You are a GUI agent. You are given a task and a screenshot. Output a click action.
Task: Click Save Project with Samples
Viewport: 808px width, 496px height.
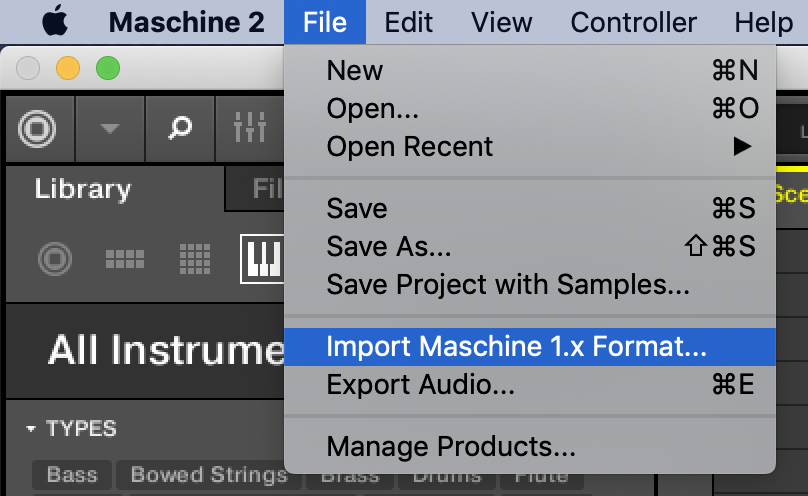click(x=508, y=284)
